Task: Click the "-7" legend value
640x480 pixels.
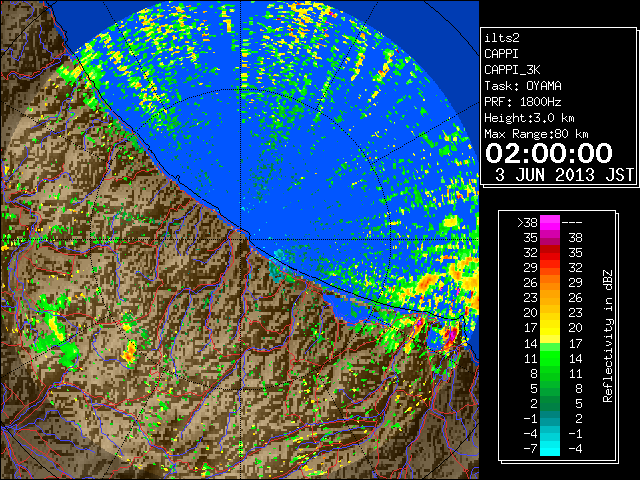Action: coord(530,448)
